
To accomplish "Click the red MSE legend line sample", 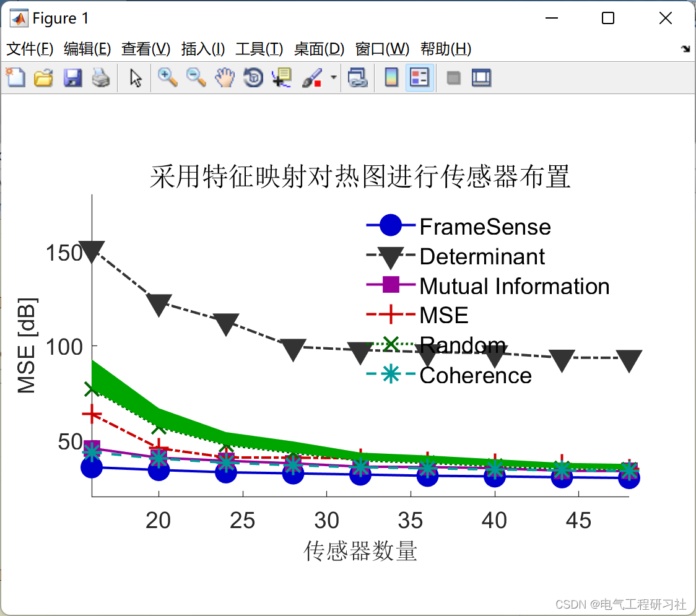I will tap(391, 315).
